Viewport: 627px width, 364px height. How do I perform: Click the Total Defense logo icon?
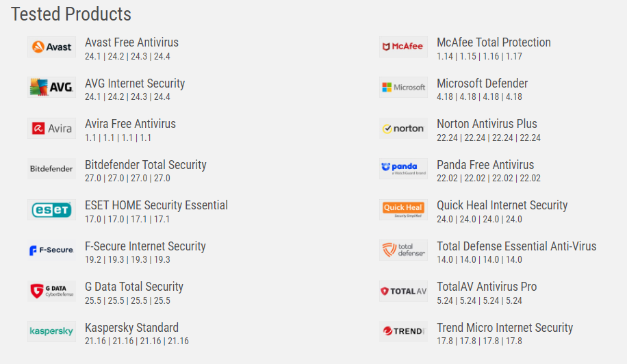click(x=403, y=250)
